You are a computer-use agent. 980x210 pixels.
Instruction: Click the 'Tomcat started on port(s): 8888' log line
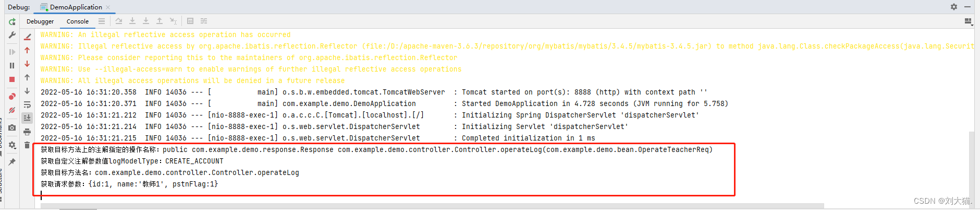click(374, 92)
